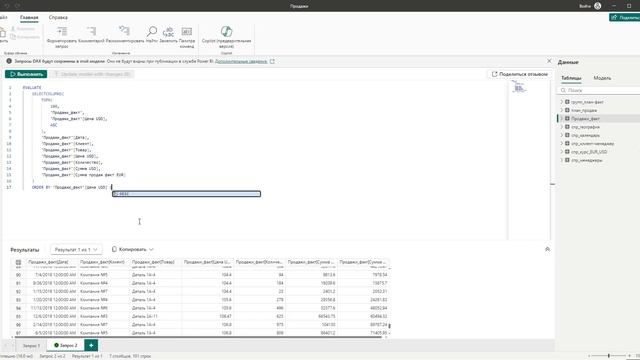Expand the групп_план-факт table
640x360 pixels.
click(562, 102)
